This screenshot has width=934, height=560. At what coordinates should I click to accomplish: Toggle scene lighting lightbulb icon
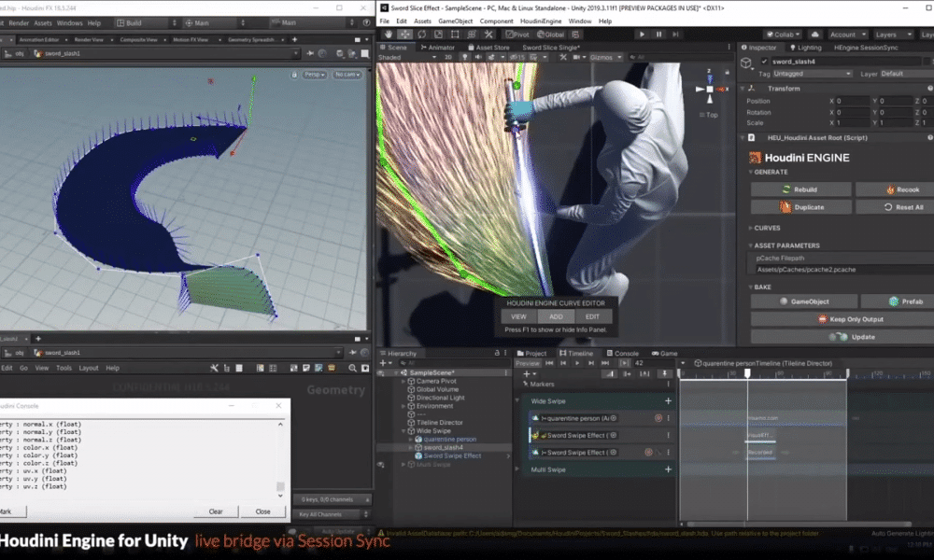tap(465, 57)
